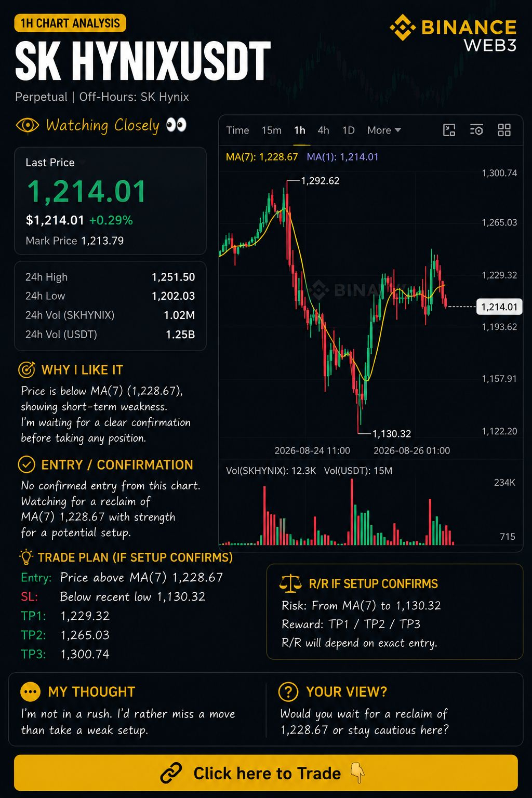Click the balance scale icon by R/R

tap(290, 583)
